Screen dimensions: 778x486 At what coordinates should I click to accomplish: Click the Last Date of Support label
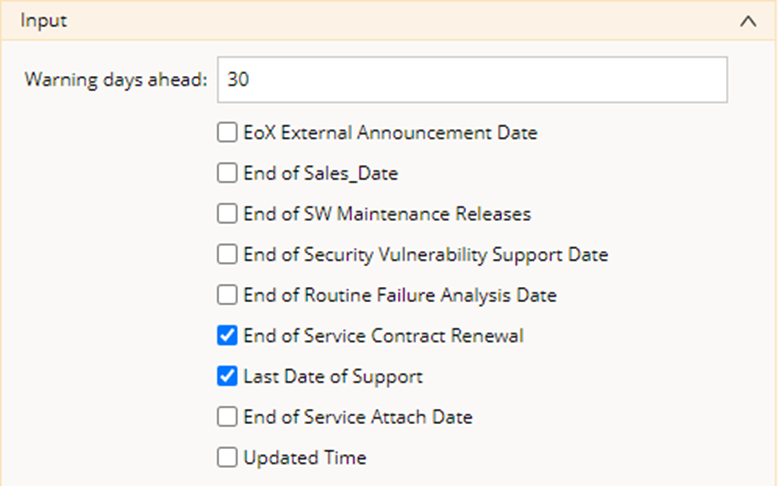coord(332,377)
